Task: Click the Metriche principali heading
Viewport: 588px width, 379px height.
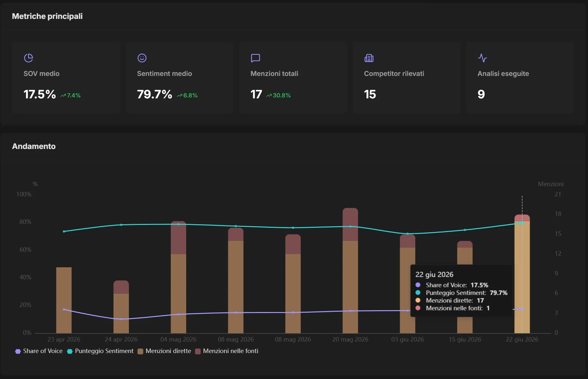Action: (47, 16)
